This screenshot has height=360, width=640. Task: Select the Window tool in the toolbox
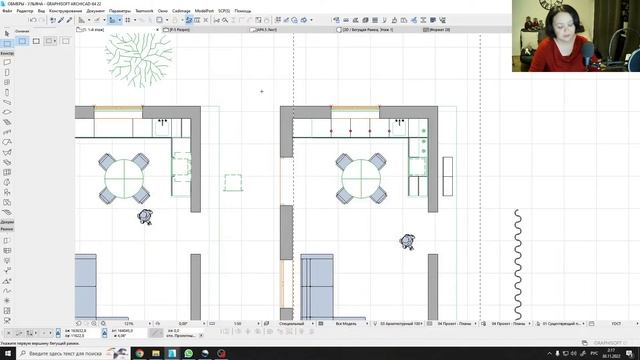tap(7, 82)
